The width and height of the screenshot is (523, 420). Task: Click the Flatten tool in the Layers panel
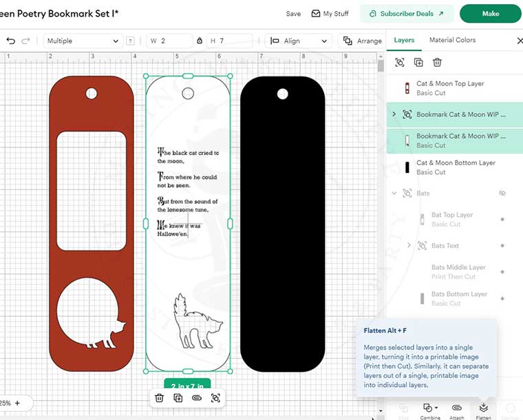(484, 411)
